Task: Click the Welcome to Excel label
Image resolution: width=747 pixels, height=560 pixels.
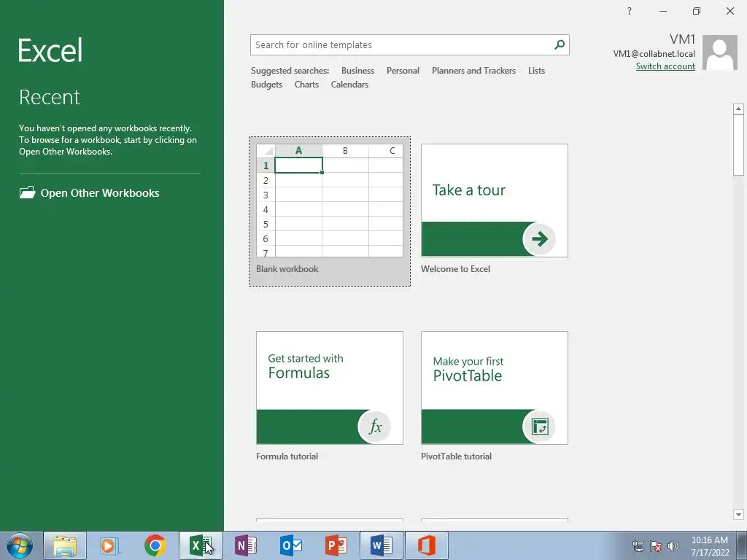Action: coord(455,269)
